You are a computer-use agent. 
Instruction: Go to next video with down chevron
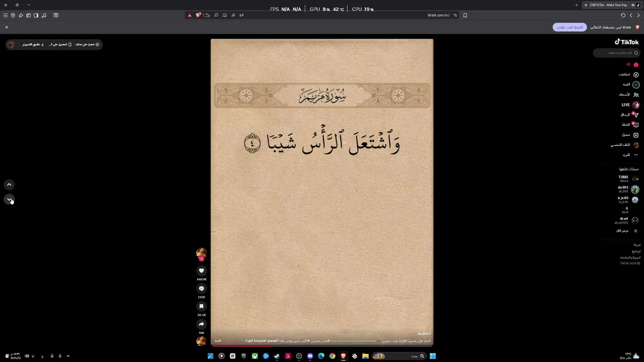coord(9,200)
